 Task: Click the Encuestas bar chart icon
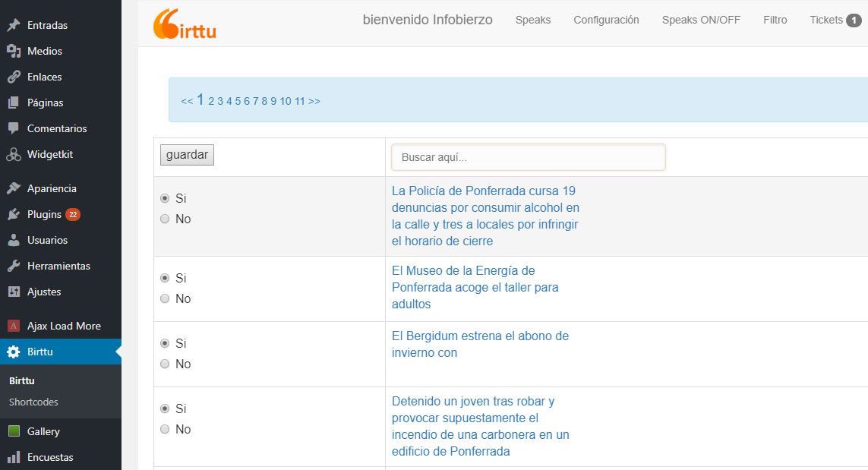coord(14,457)
